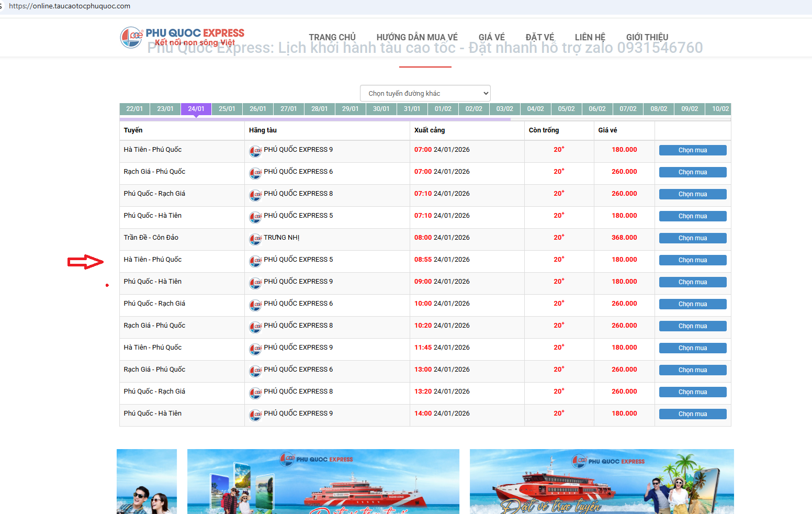
Task: Click ship icon for 13:00 Phú Quốc Express 6
Action: coord(255,371)
